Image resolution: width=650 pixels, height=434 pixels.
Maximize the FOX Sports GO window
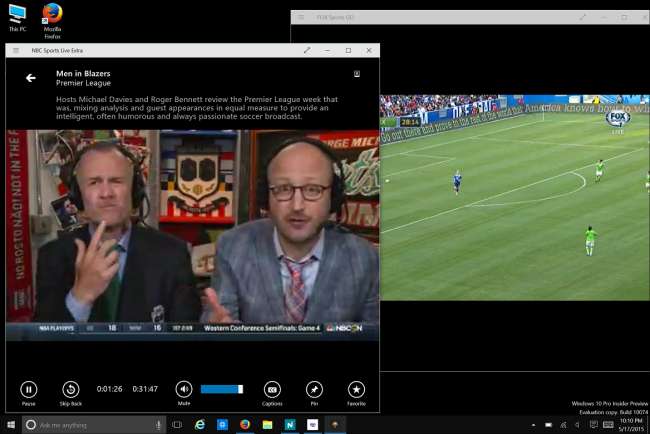point(624,17)
